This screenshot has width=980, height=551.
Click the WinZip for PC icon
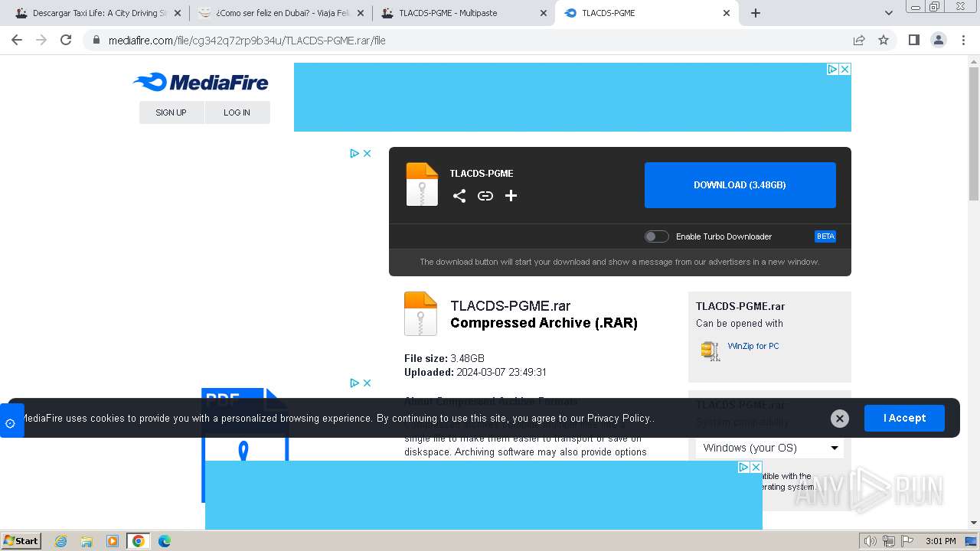coord(710,350)
